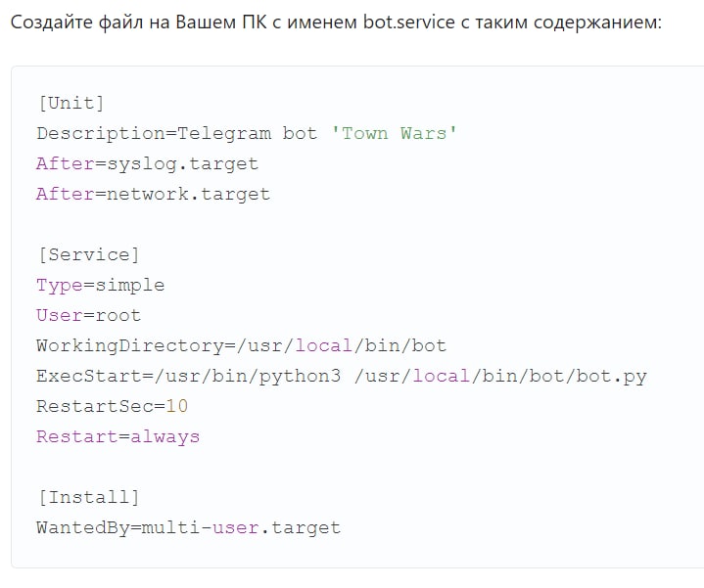The height and width of the screenshot is (588, 704).
Task: Click the [Service] section header
Action: click(x=88, y=254)
